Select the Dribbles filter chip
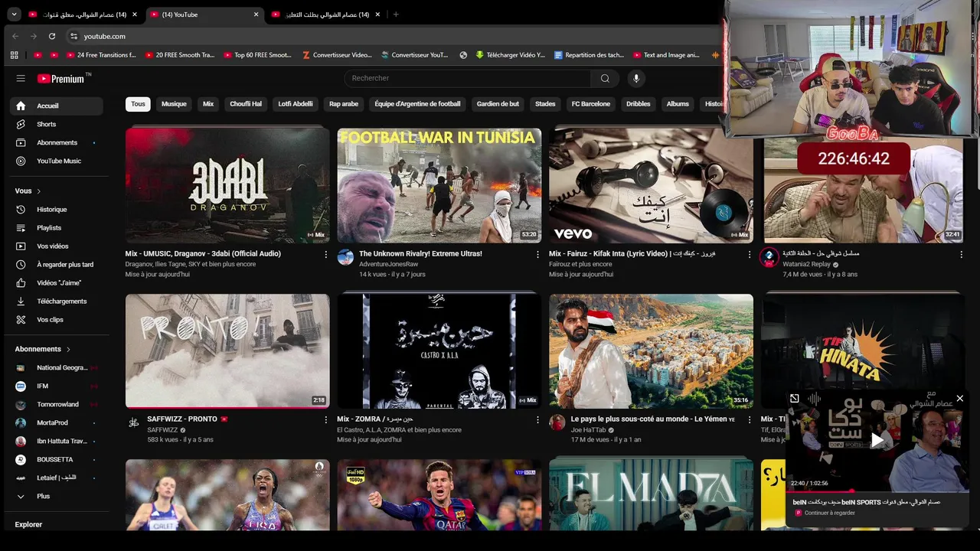 [x=639, y=104]
